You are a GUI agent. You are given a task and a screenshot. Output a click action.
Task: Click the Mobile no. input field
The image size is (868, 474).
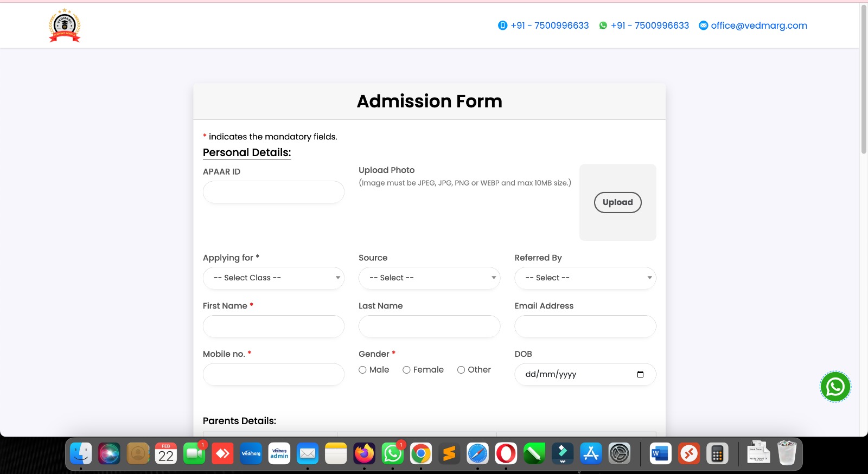(273, 375)
